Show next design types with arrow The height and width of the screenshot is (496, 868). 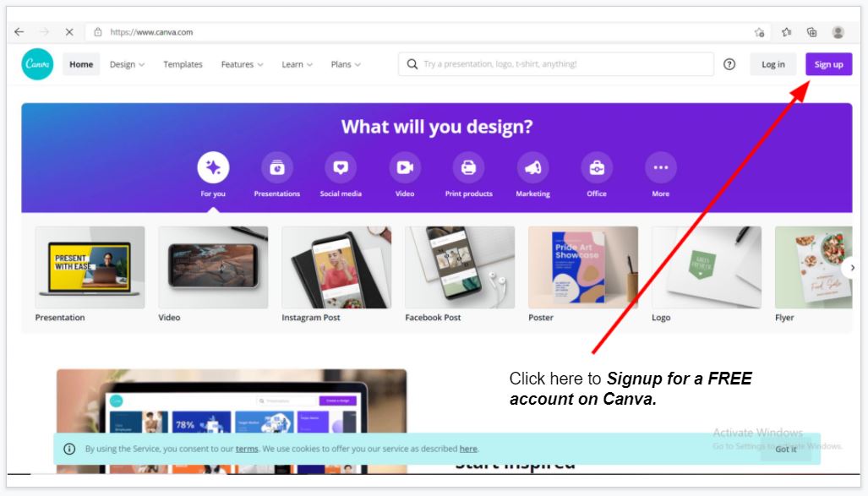852,268
